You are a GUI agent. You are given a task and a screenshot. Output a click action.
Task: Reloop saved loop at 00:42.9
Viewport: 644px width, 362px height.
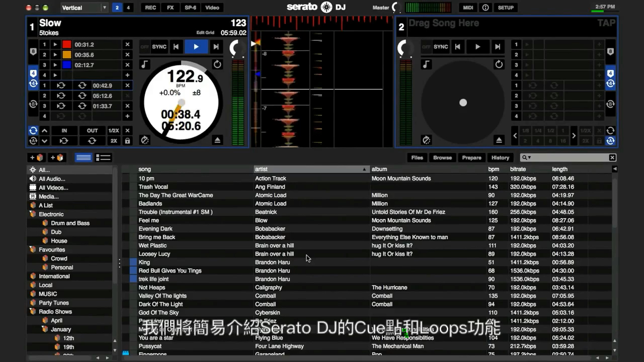click(61, 85)
